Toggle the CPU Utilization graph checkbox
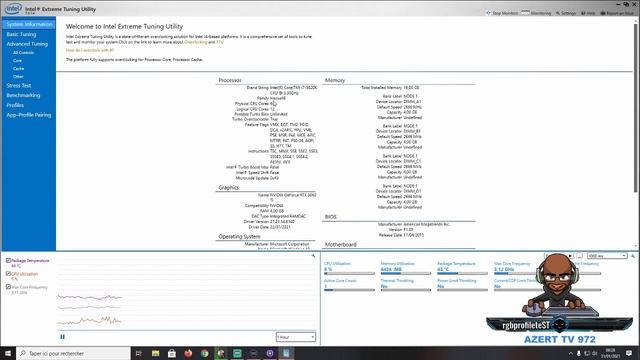The height and width of the screenshot is (360, 640). pos(8,274)
